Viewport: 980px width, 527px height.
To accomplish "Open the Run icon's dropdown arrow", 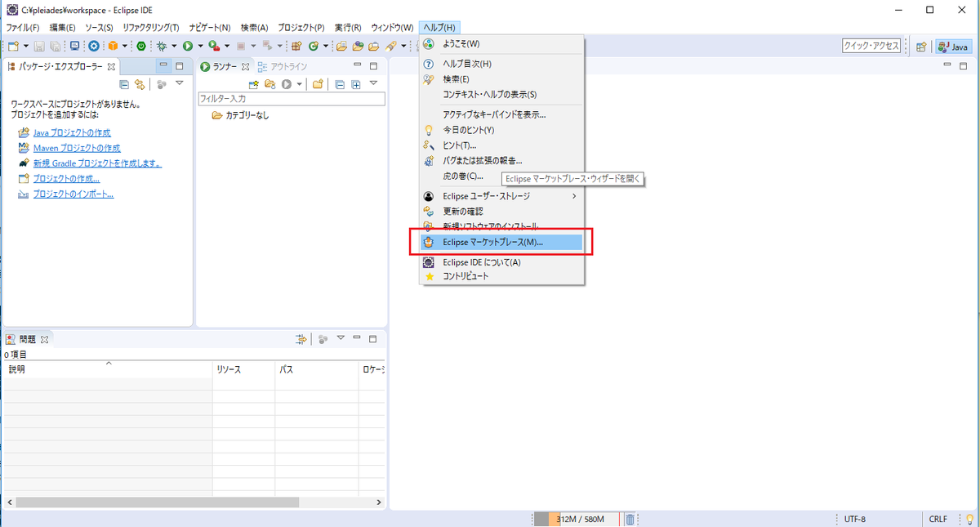I will pos(200,47).
